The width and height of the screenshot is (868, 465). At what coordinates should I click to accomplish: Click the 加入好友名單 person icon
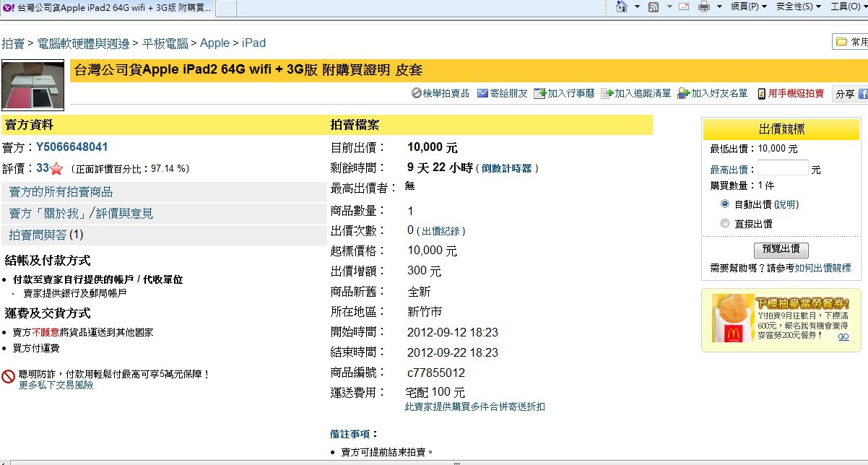click(683, 93)
